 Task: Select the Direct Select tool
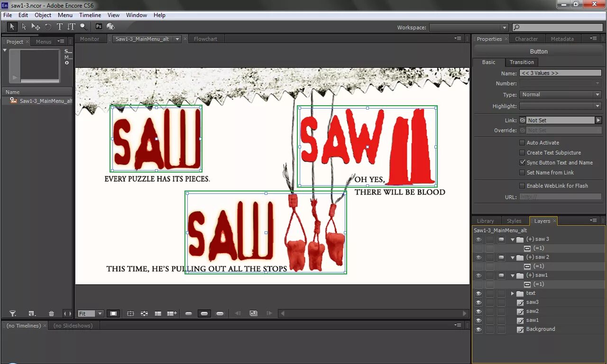[x=24, y=27]
